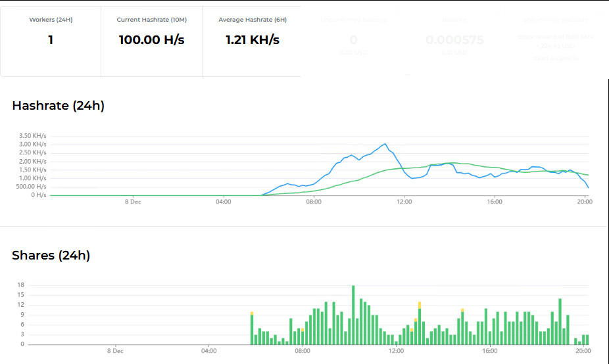The width and height of the screenshot is (609, 364).
Task: Click the 16:00 label on the Shares chart axis
Action: 489,351
